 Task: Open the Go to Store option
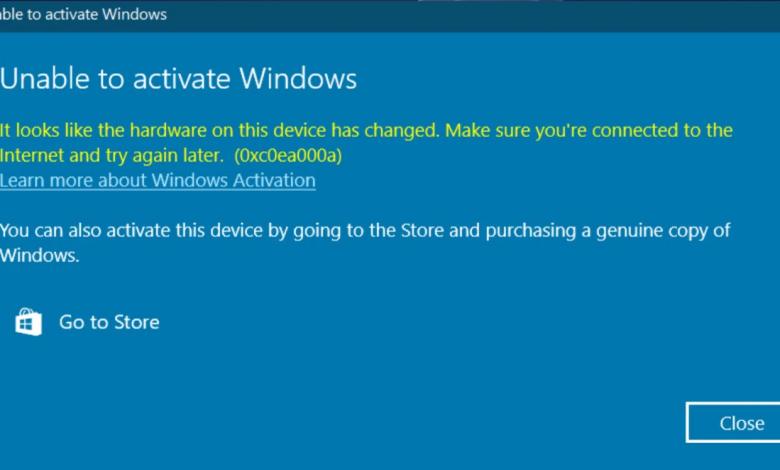click(x=109, y=322)
